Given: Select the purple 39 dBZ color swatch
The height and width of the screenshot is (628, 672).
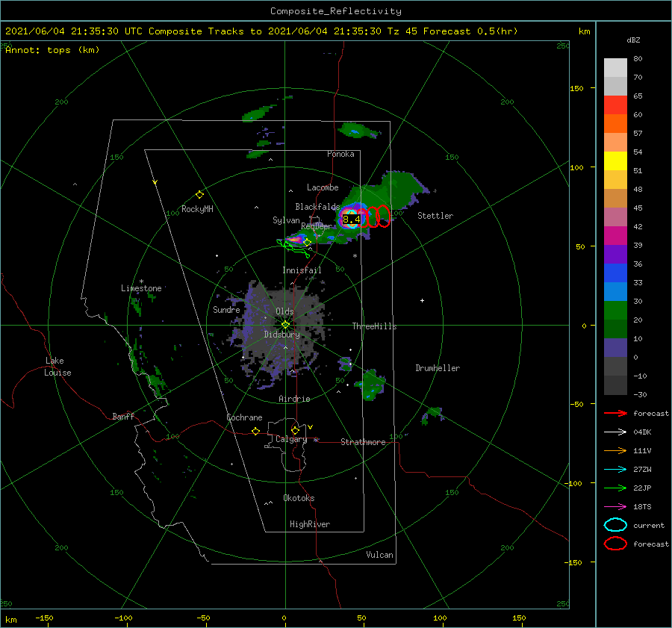Looking at the screenshot, I should point(615,255).
